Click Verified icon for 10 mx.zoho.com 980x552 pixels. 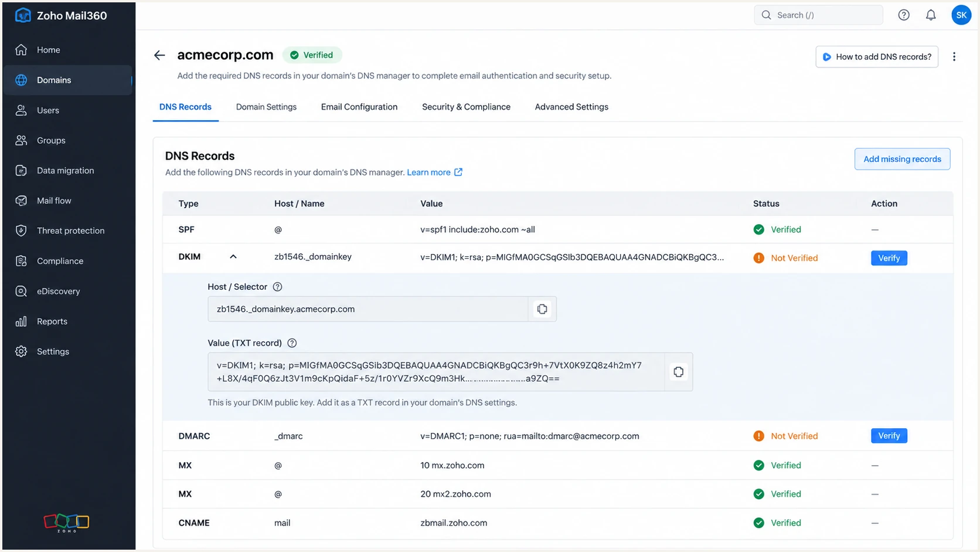(x=758, y=465)
